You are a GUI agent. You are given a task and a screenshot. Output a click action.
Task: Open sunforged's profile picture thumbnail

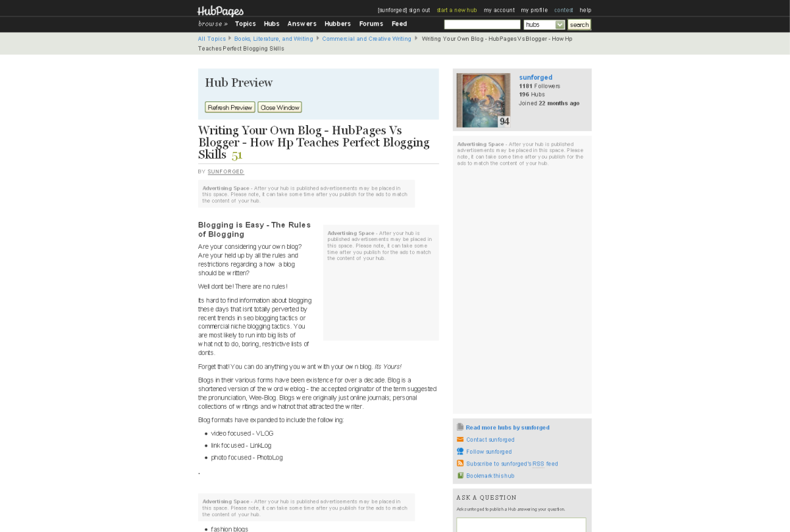[483, 100]
